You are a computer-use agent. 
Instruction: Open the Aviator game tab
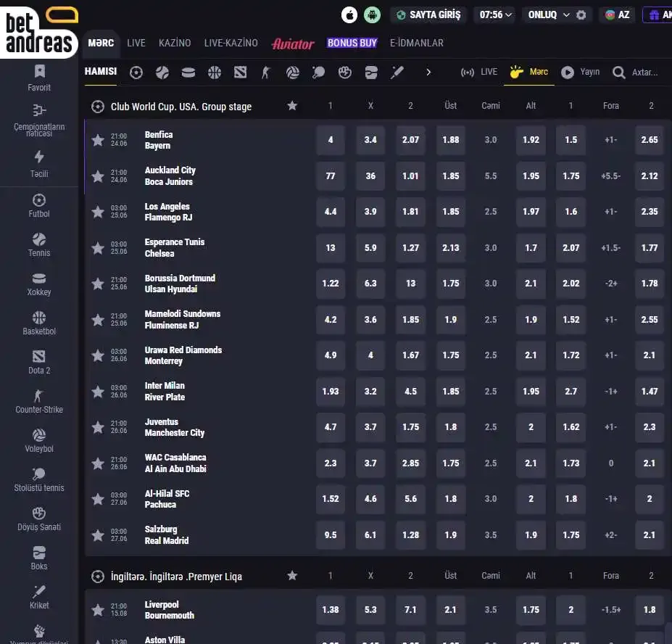coord(293,44)
